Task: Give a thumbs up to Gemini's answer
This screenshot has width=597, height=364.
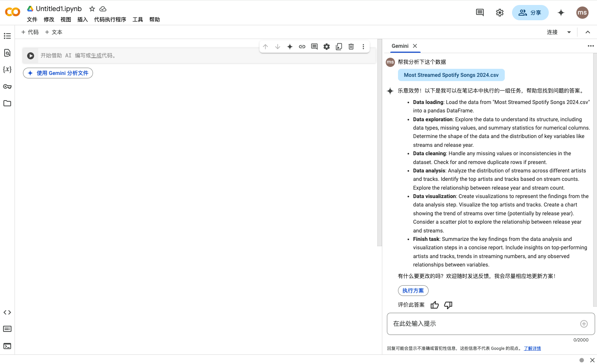Action: [x=434, y=305]
